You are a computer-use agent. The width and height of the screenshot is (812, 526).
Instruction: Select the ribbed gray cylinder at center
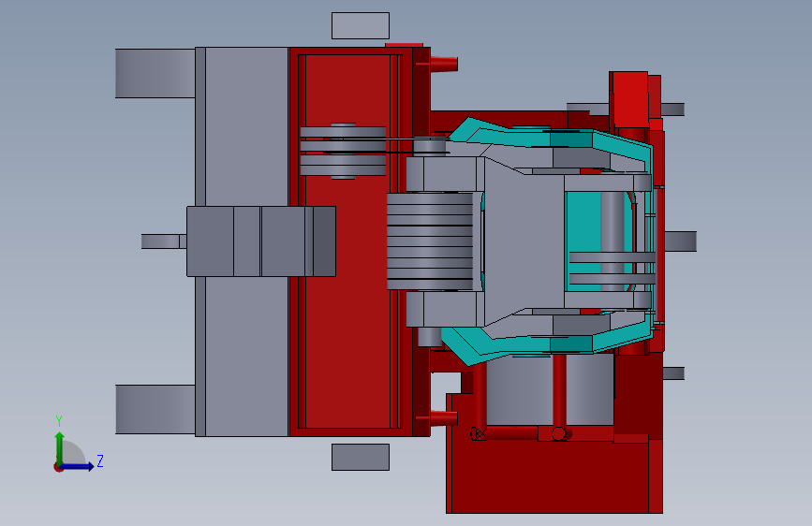pyautogui.click(x=430, y=241)
